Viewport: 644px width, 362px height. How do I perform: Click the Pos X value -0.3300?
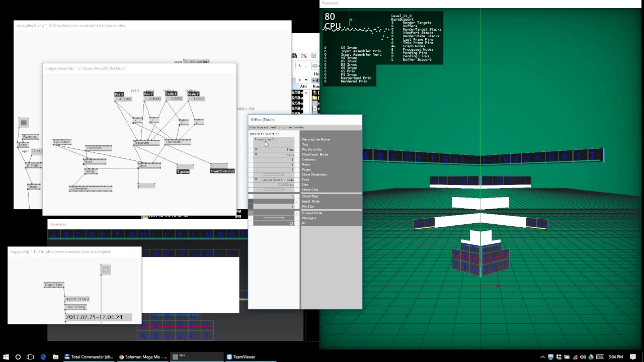(x=124, y=99)
